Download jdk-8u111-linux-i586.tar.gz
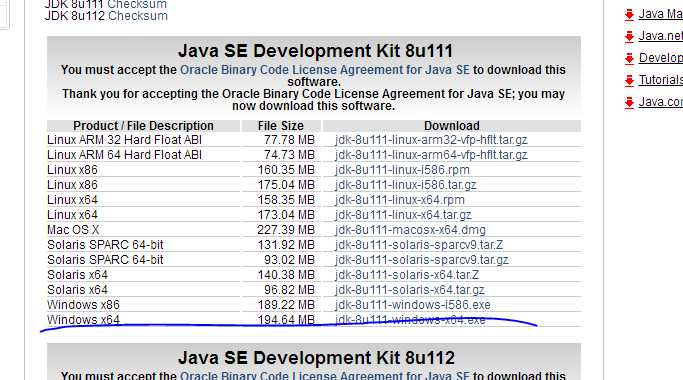Screen dimensions: 683x380 (406, 185)
